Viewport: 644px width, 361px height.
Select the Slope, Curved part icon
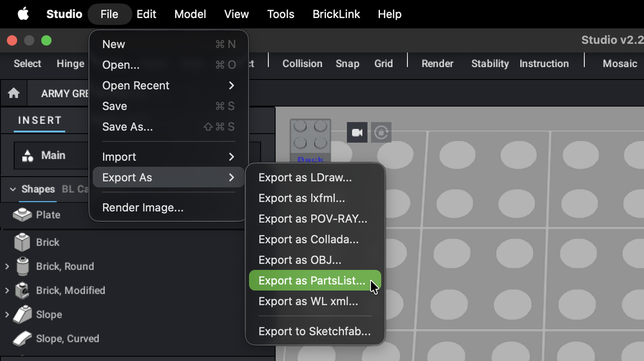pyautogui.click(x=22, y=338)
